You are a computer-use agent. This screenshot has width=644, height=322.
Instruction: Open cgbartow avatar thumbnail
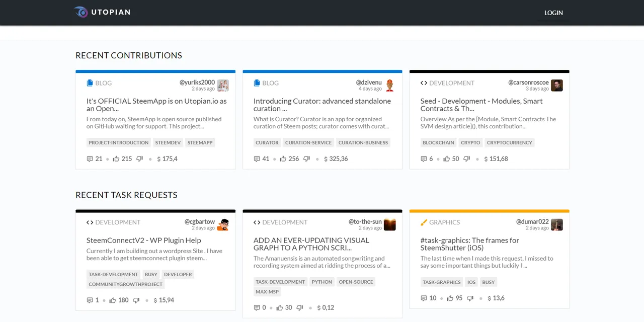(x=223, y=224)
